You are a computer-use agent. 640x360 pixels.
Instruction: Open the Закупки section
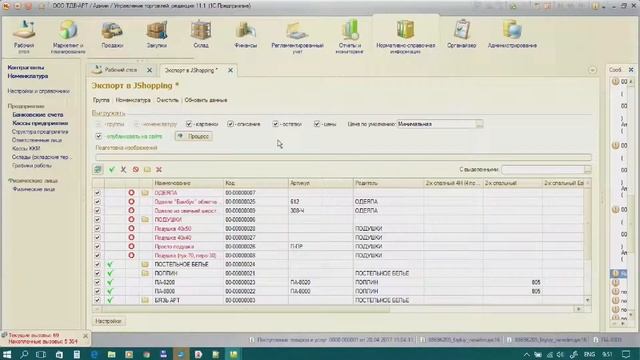[157, 35]
